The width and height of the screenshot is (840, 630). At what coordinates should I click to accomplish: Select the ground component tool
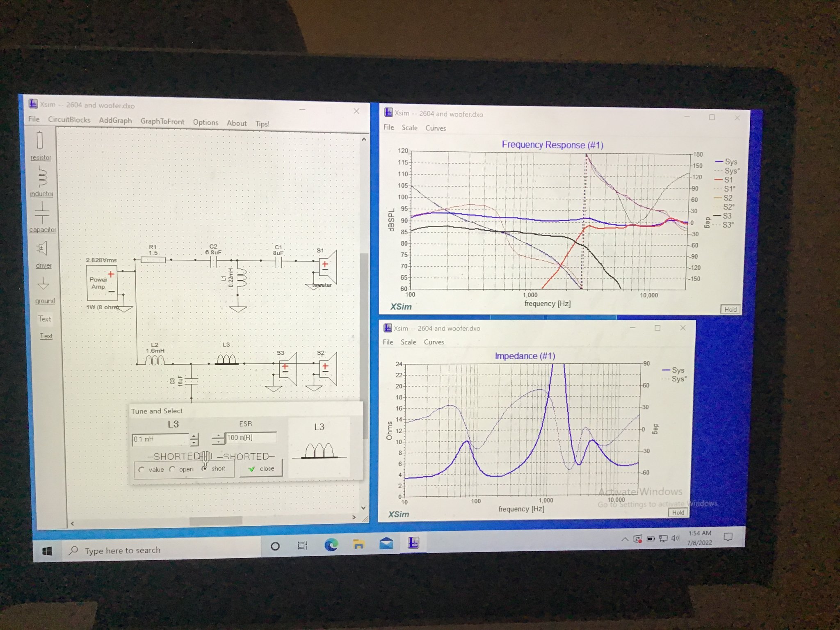click(x=44, y=290)
